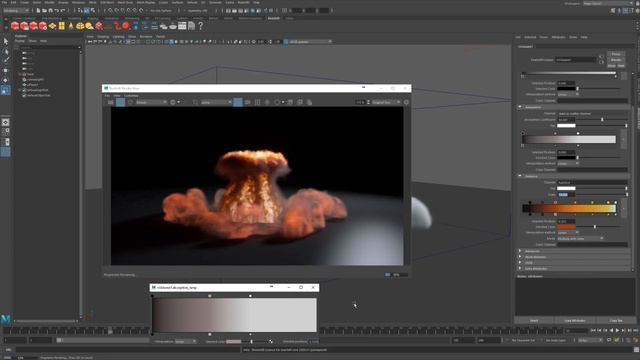
Task: Select the Lasso tool in the left toolbox
Action: tap(6, 51)
